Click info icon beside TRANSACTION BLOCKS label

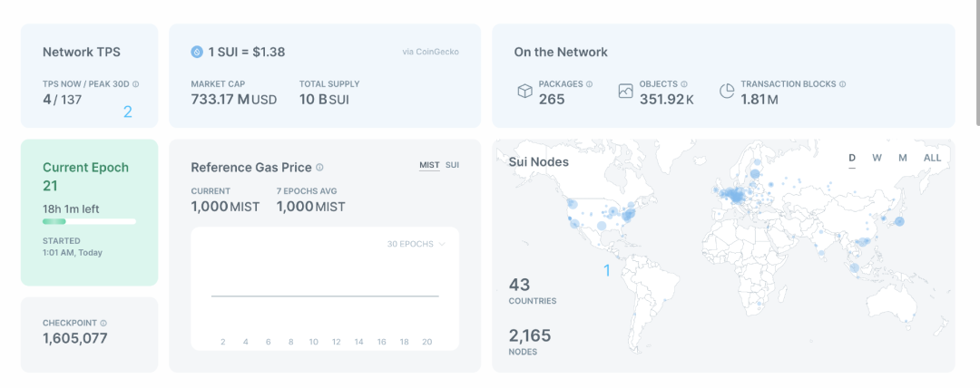[842, 83]
